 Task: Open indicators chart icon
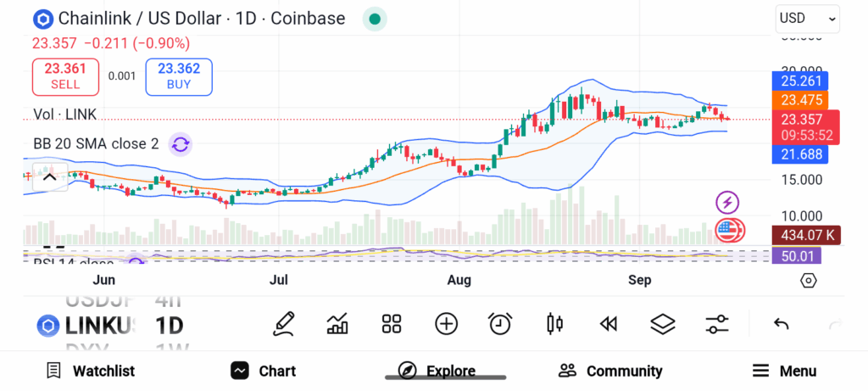(x=337, y=324)
